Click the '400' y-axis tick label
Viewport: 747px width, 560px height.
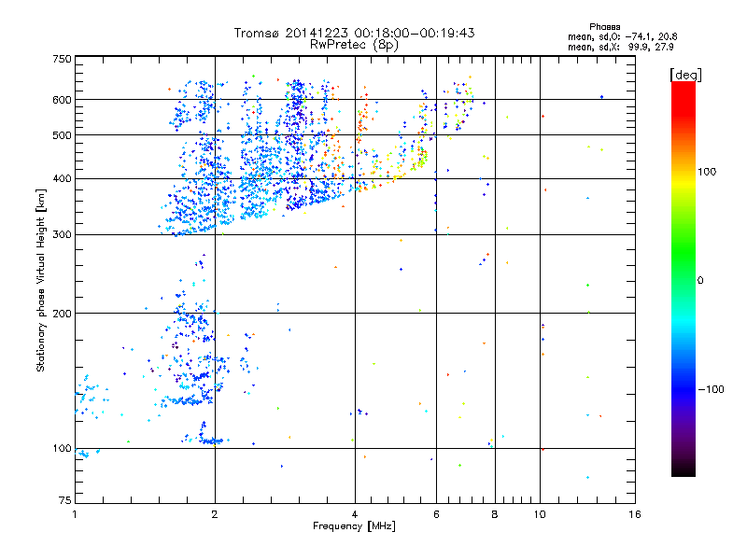[62, 178]
